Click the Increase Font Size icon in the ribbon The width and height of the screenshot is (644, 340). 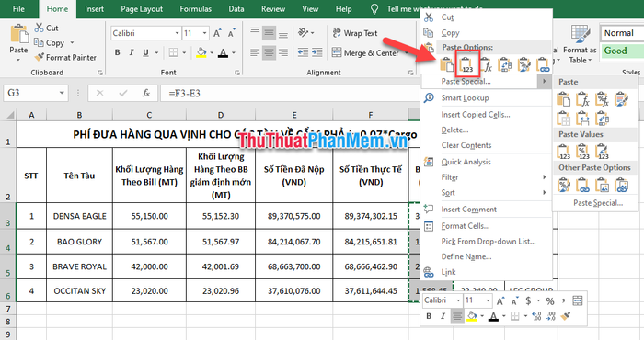click(x=217, y=33)
